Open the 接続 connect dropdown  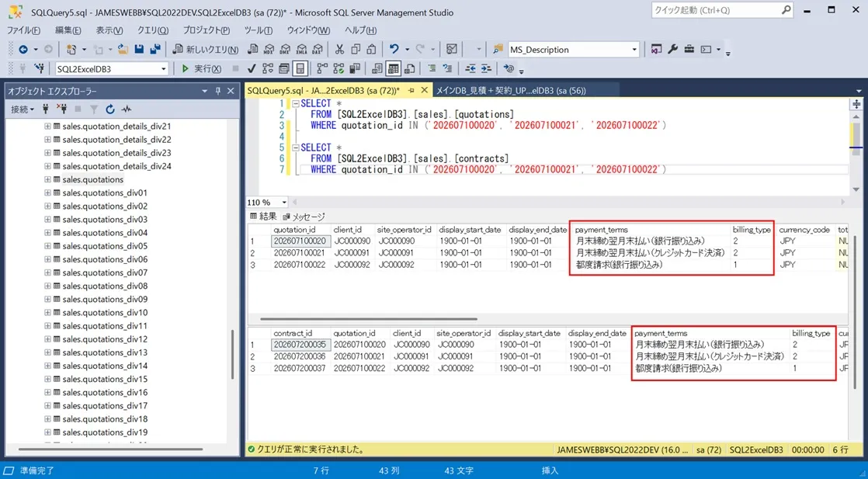[x=23, y=109]
